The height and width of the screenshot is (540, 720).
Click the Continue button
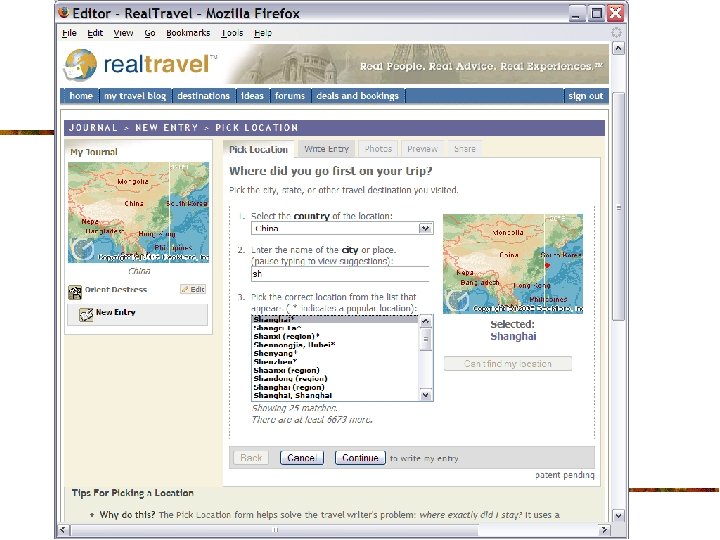click(360, 458)
